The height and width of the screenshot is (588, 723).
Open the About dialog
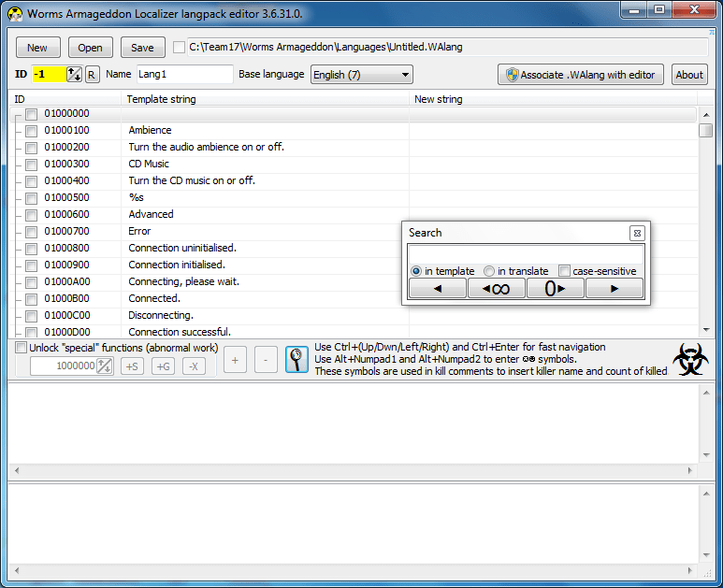(689, 75)
